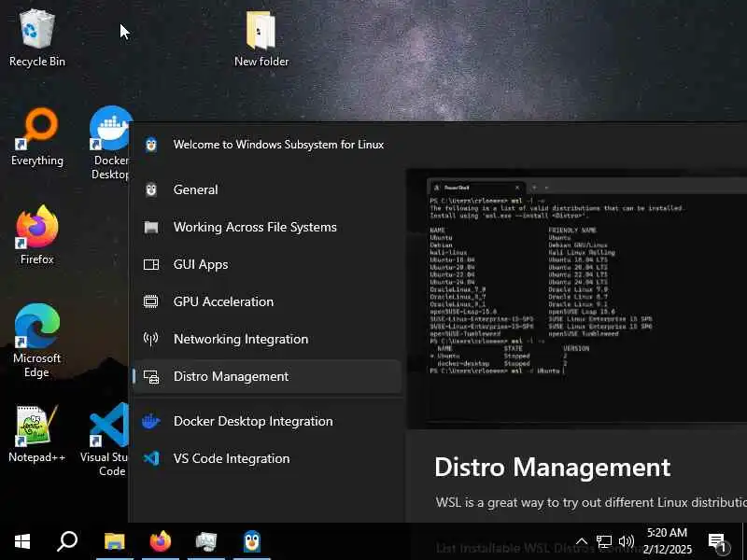Image resolution: width=747 pixels, height=560 pixels.
Task: Click the window icon beside GUI Apps
Action: point(151,264)
